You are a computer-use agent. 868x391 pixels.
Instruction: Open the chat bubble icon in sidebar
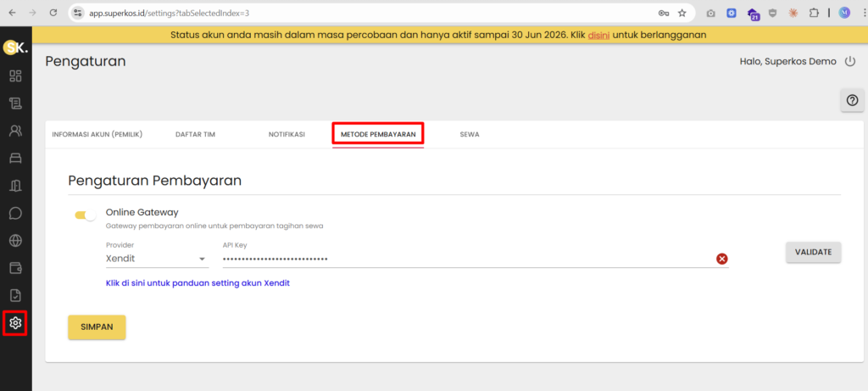pos(15,213)
